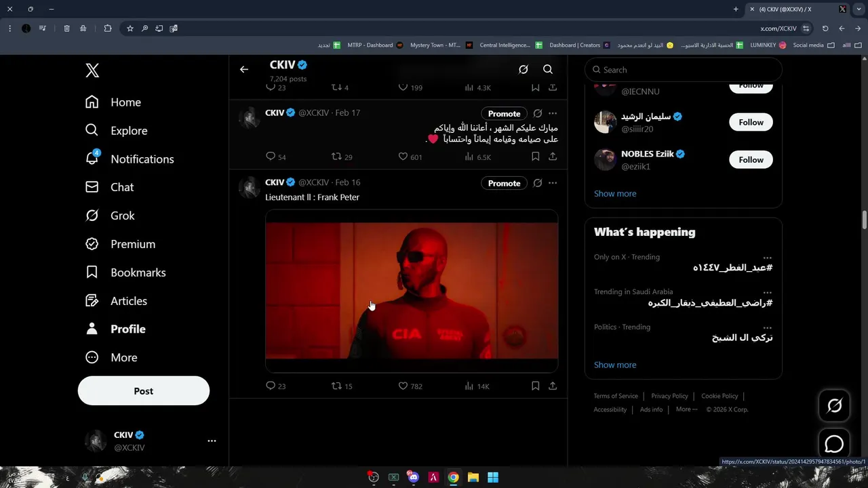Open LUMINKEY bookmark
This screenshot has width=868, height=488.
coord(768,45)
